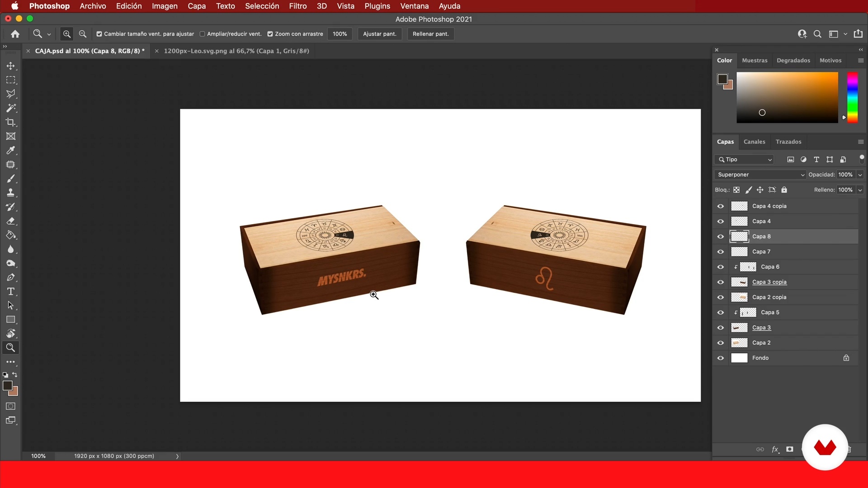Open the workspace switcher dropdown

pyautogui.click(x=845, y=34)
